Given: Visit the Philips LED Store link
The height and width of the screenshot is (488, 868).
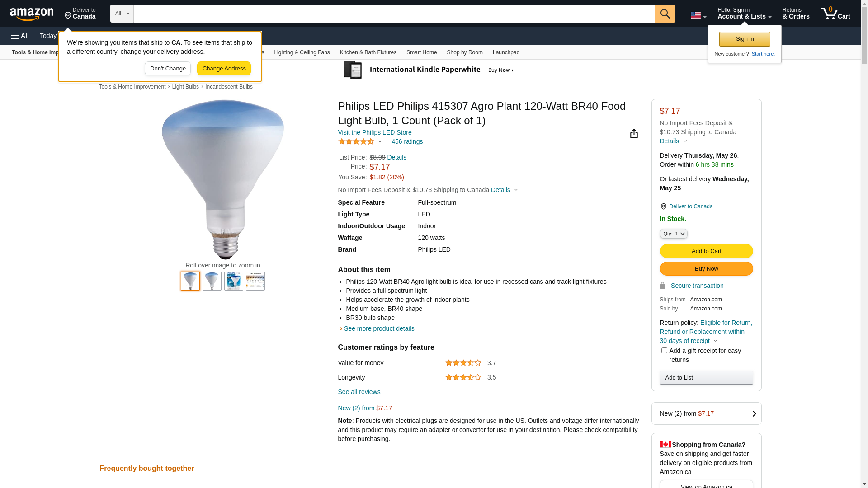Looking at the screenshot, I should tap(374, 132).
